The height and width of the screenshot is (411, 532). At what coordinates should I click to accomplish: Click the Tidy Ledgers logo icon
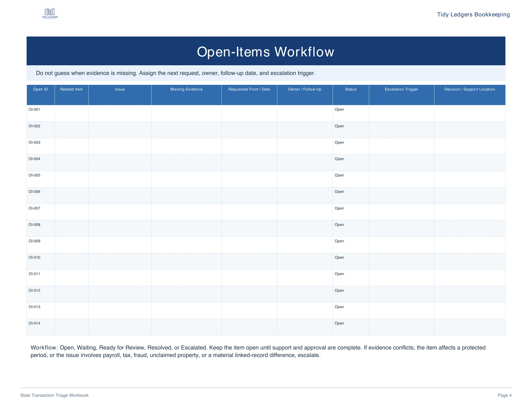click(x=50, y=13)
